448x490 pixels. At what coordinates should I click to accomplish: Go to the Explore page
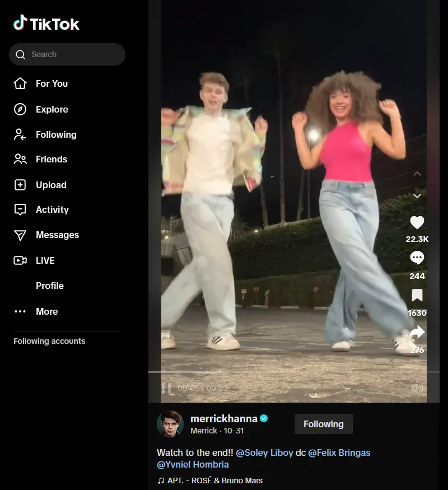pyautogui.click(x=52, y=109)
